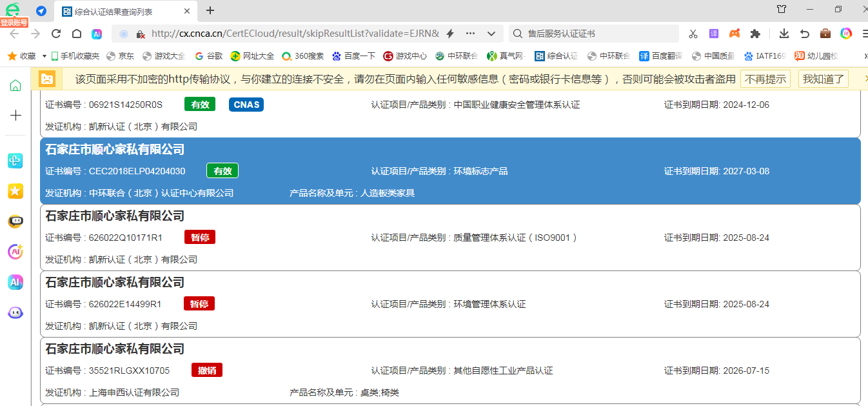Open the 手机收藏夹 bookmark
This screenshot has width=868, height=406.
[75, 56]
